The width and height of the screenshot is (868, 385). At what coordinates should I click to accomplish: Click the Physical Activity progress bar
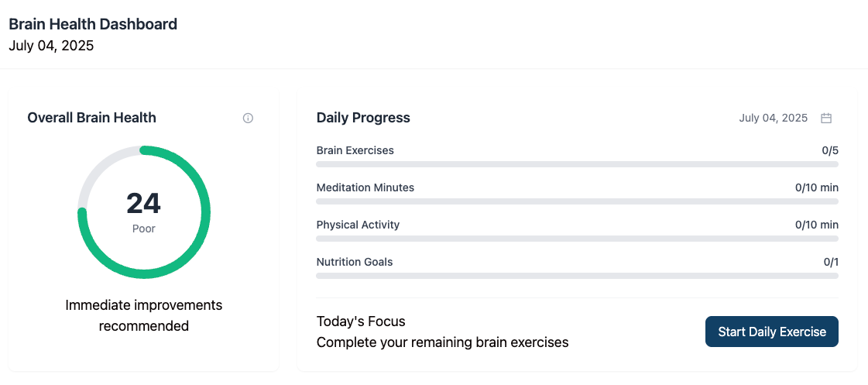pos(577,239)
